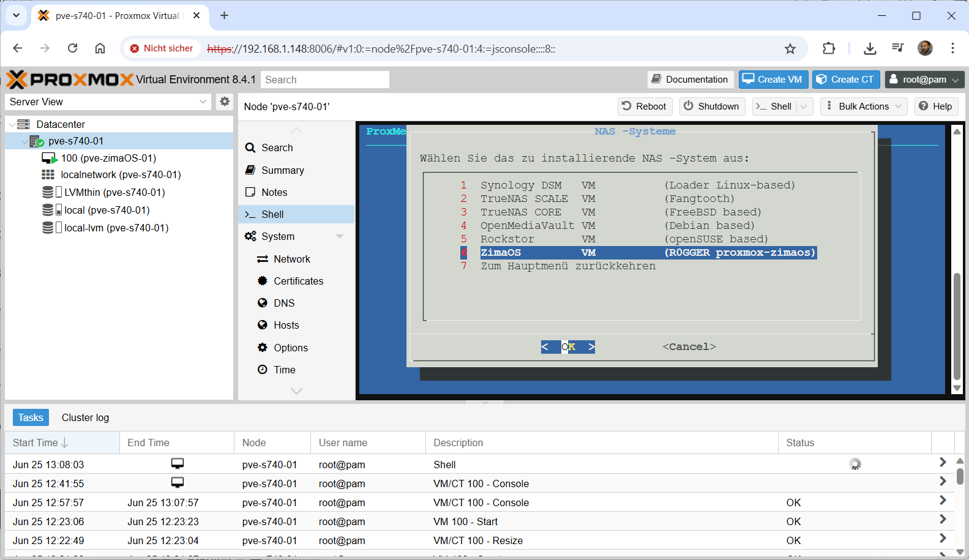Open the browser downloads icon
The width and height of the screenshot is (969, 560).
click(870, 48)
